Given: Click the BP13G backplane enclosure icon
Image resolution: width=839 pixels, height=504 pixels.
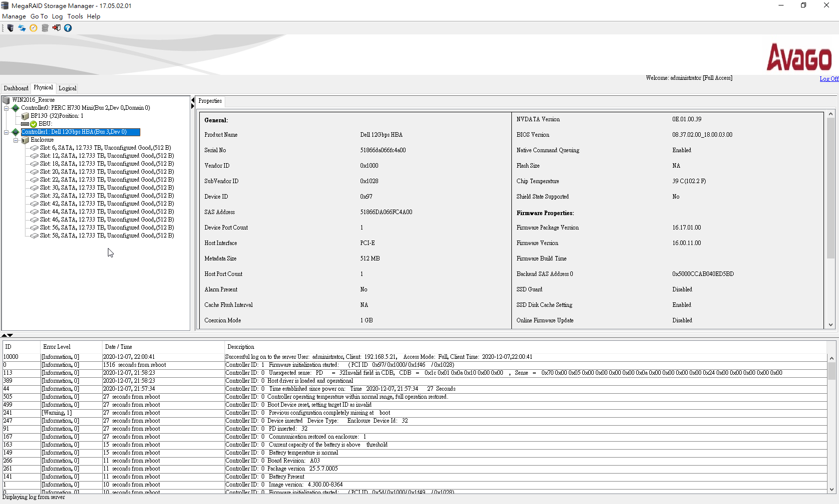Looking at the screenshot, I should pyautogui.click(x=25, y=116).
